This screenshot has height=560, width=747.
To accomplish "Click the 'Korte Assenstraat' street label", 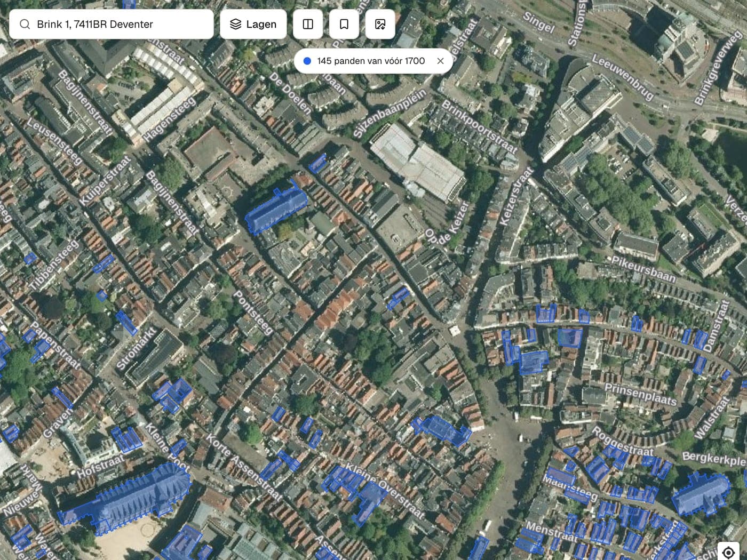I will pyautogui.click(x=244, y=467).
